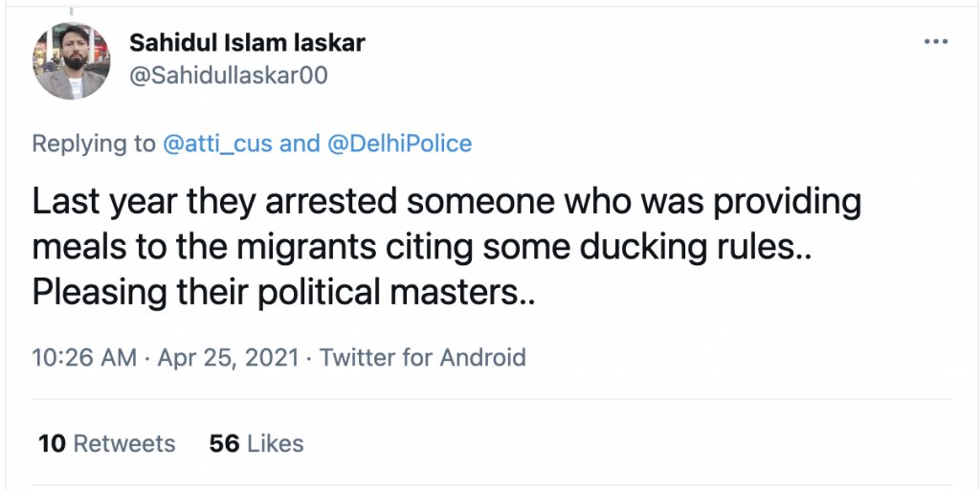The height and width of the screenshot is (490, 980).
Task: Click the 10:26 AM timestamp
Action: pyautogui.click(x=84, y=358)
